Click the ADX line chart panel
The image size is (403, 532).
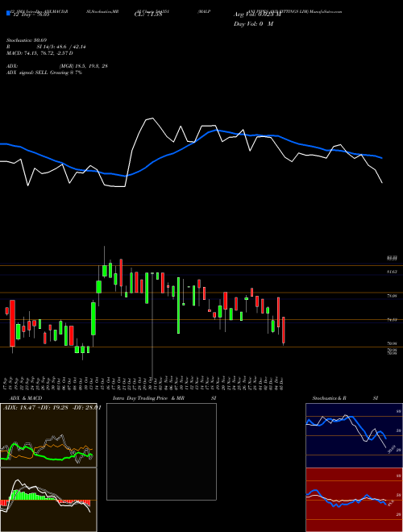[x=48, y=435]
